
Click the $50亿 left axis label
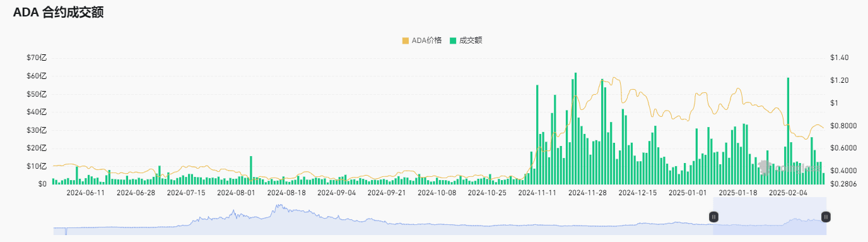point(37,94)
